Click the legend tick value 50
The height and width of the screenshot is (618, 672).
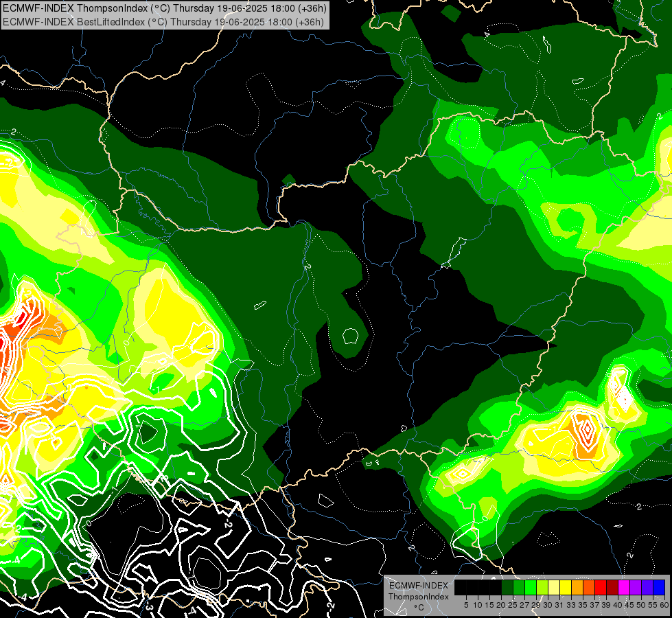click(641, 605)
